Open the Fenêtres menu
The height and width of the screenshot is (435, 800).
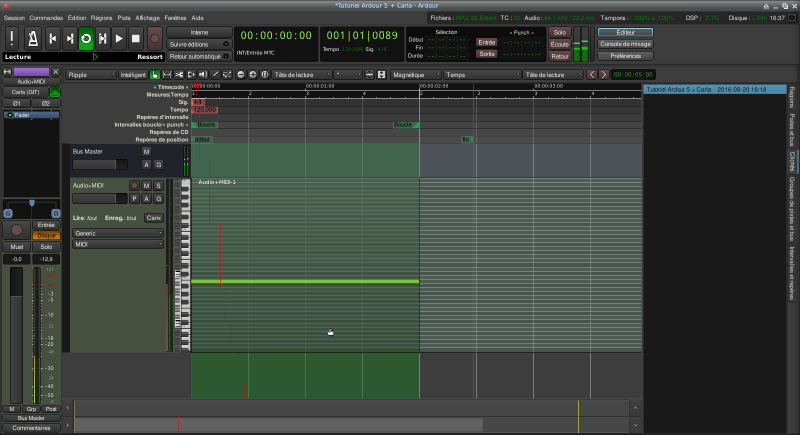(176, 18)
